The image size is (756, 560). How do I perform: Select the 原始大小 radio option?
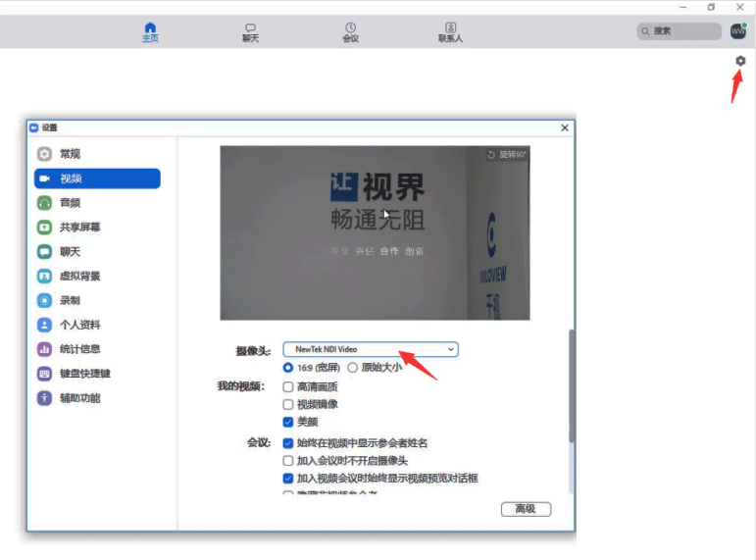pyautogui.click(x=352, y=368)
